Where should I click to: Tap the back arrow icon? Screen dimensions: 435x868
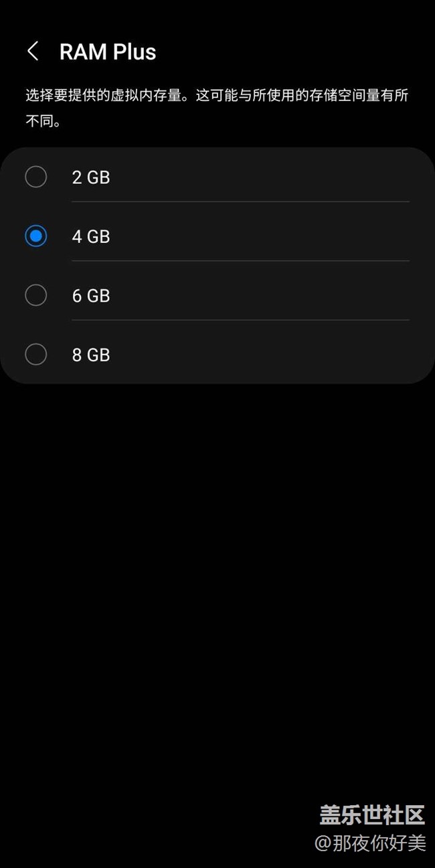(33, 51)
